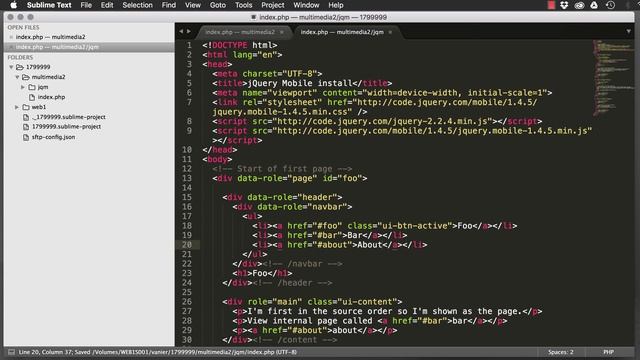
Task: Select the web1 folder icon
Action: (x=26, y=107)
